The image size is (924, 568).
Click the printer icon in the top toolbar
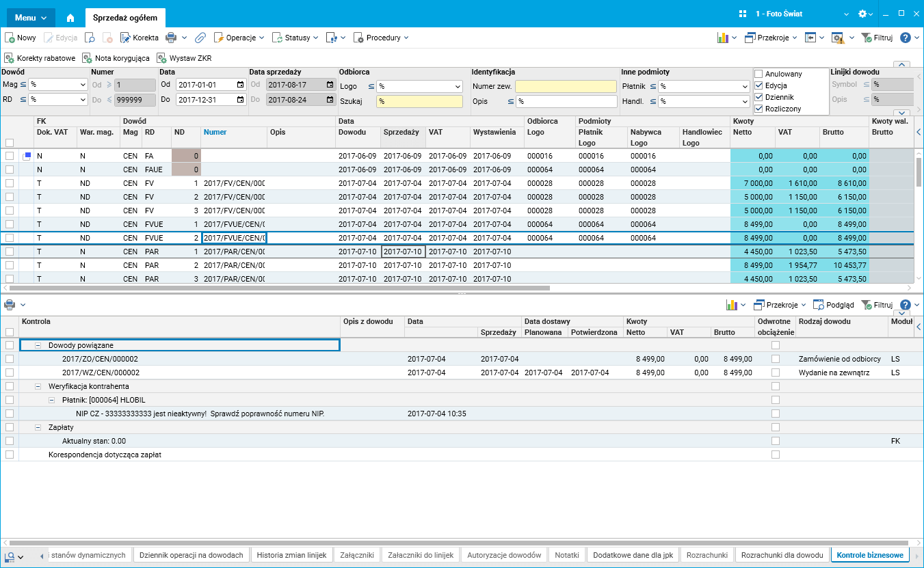click(171, 38)
